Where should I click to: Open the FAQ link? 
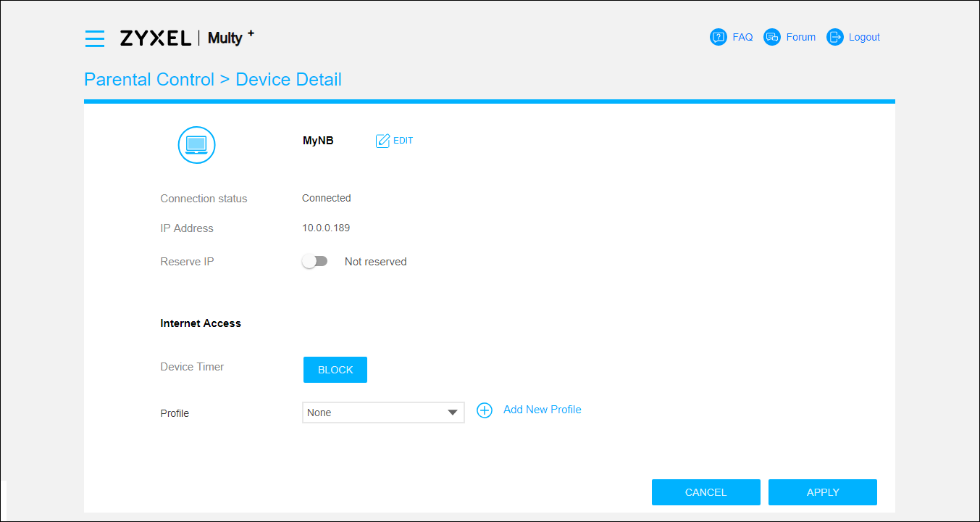[x=742, y=37]
